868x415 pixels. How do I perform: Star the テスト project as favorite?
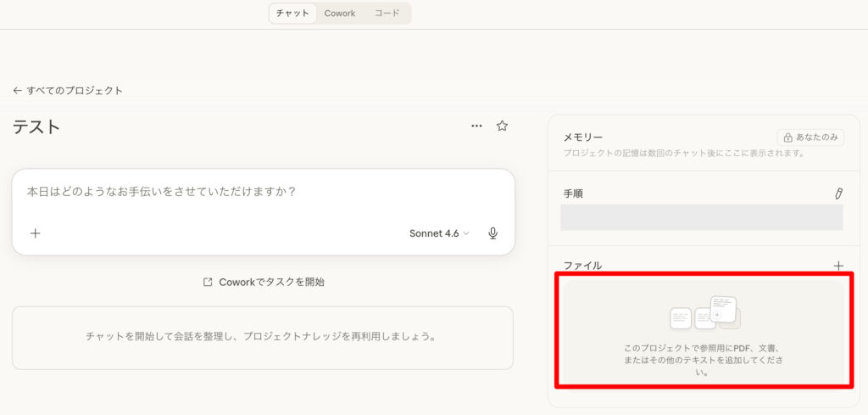pos(502,126)
